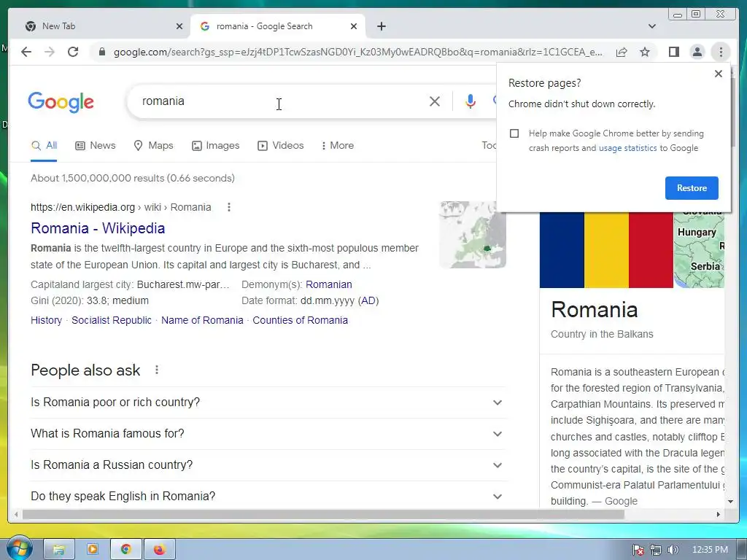Viewport: 747px width, 560px height.
Task: Open the Chrome side panel icon
Action: click(673, 52)
